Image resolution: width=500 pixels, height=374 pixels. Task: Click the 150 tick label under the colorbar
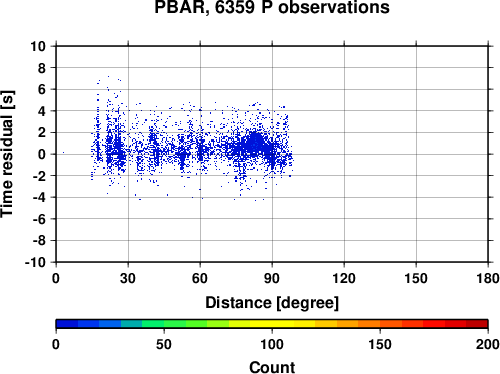[380, 344]
